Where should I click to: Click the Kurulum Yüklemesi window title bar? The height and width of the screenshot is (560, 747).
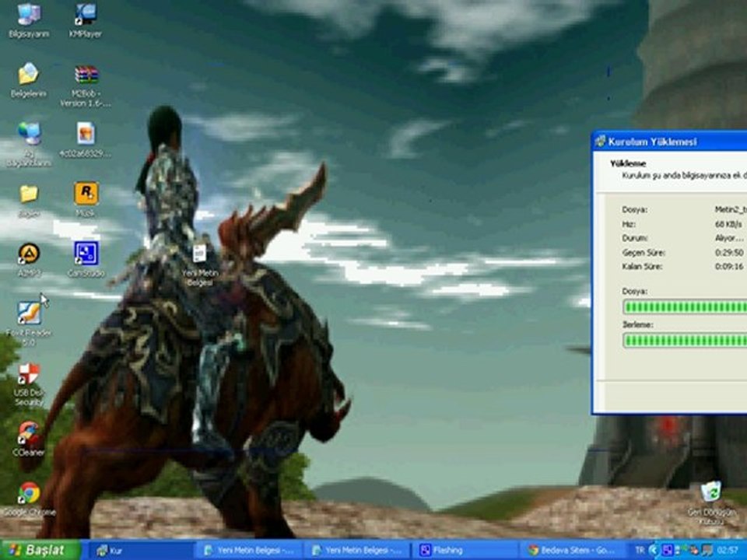click(x=669, y=142)
